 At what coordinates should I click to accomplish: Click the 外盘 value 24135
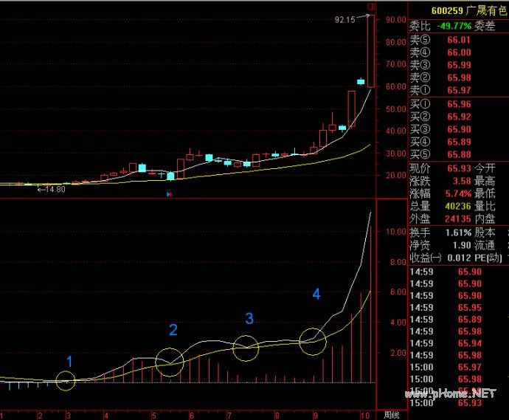click(458, 219)
